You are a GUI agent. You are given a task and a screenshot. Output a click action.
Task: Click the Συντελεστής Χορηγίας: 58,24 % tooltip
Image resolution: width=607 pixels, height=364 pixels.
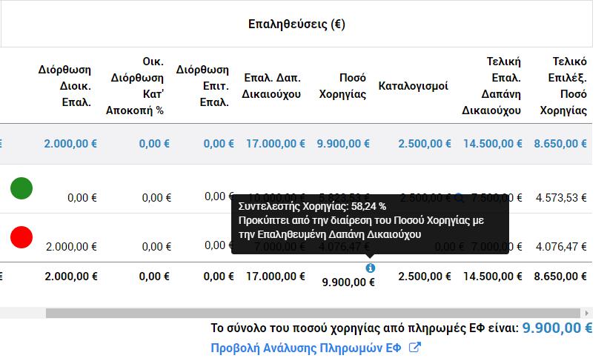point(370,224)
